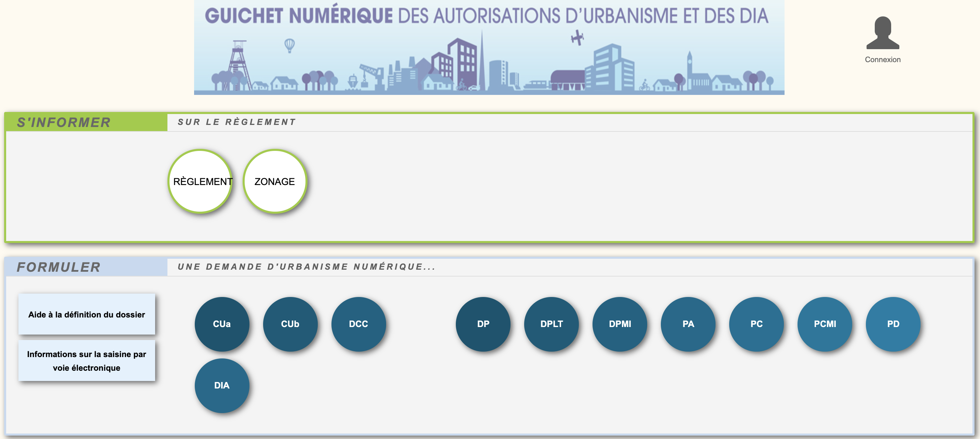The height and width of the screenshot is (439, 980).
Task: Select the CUa request circle
Action: coord(222,324)
